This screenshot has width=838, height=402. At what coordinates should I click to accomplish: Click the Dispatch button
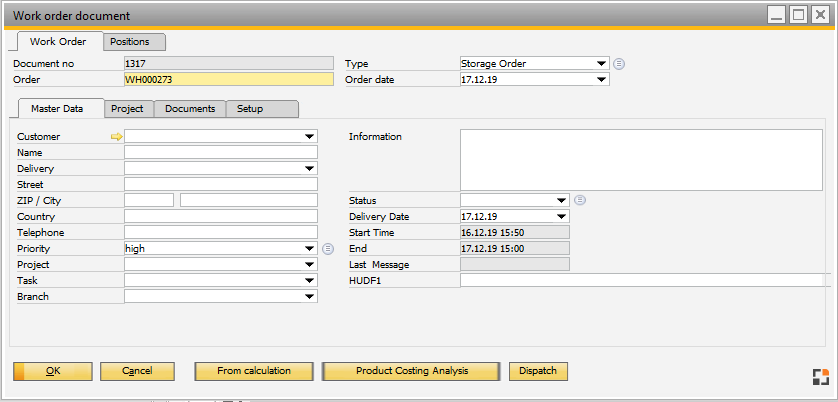(x=538, y=371)
